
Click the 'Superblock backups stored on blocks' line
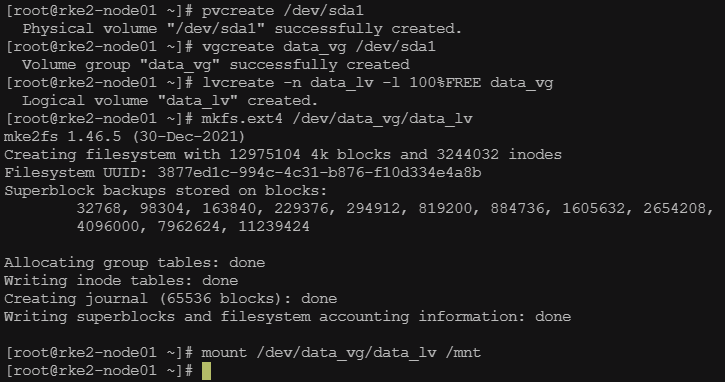pos(166,191)
